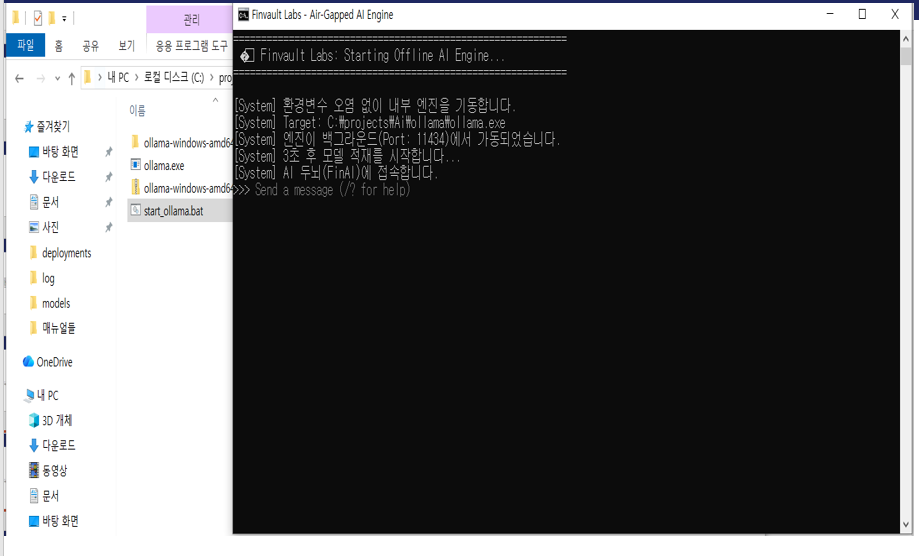Image resolution: width=919 pixels, height=556 pixels.
Task: Click the 동영상 film icon
Action: [34, 470]
